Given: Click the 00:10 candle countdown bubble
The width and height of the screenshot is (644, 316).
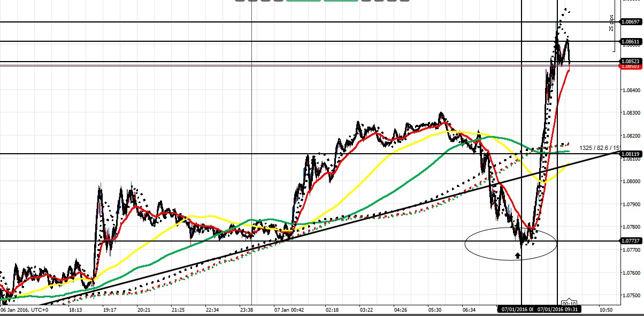Looking at the screenshot, I should pos(569,303).
